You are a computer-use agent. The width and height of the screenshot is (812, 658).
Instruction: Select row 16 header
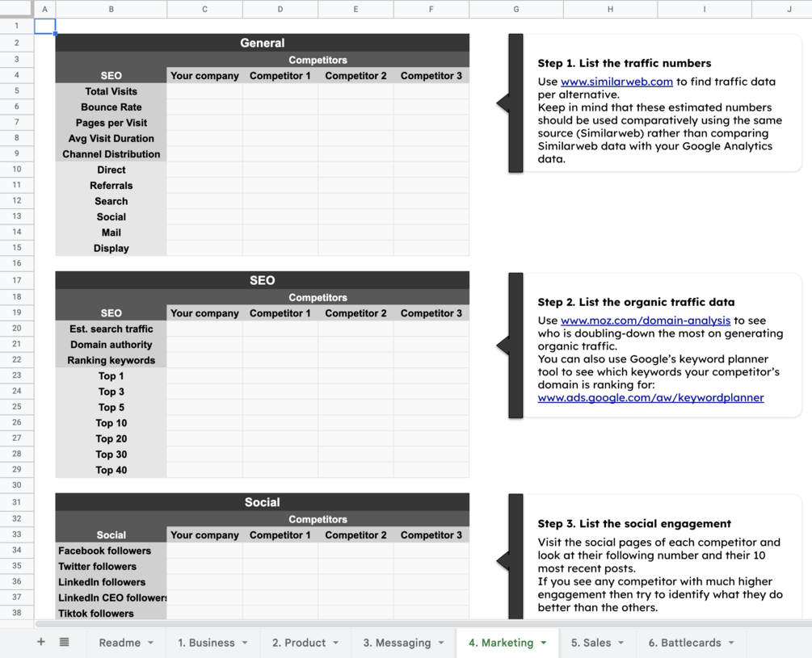(17, 263)
